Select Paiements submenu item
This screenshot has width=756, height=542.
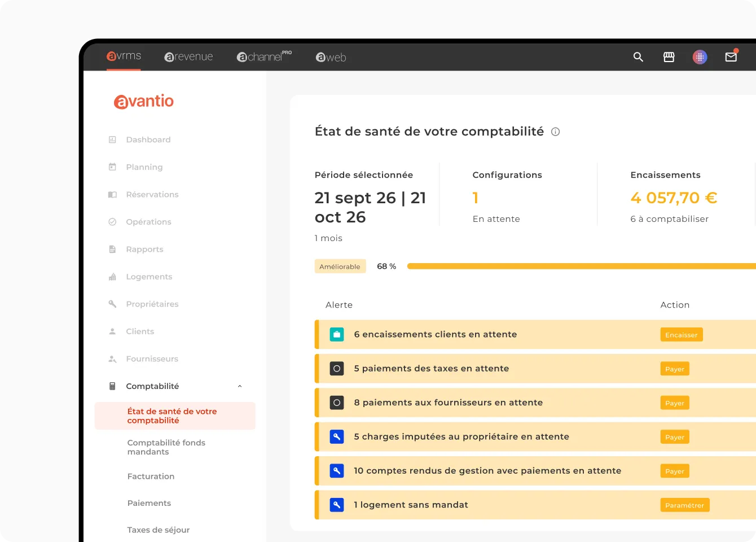149,503
